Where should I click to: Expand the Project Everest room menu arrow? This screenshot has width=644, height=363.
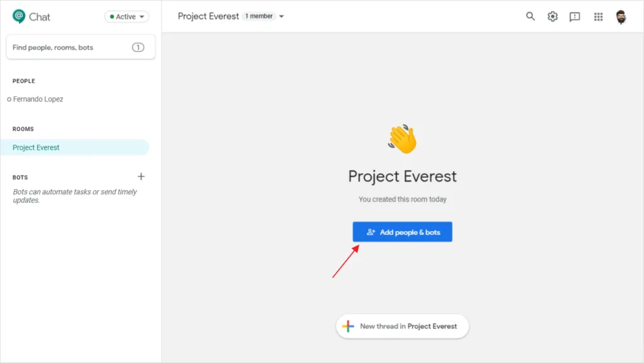coord(281,16)
